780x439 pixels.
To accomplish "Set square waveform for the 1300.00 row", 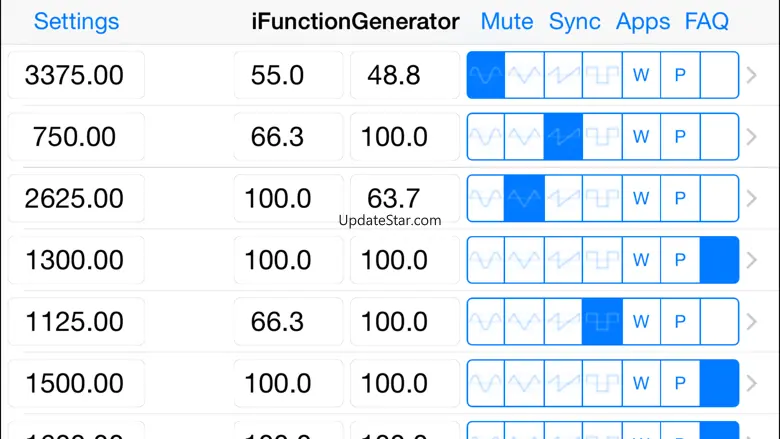I will pyautogui.click(x=602, y=261).
